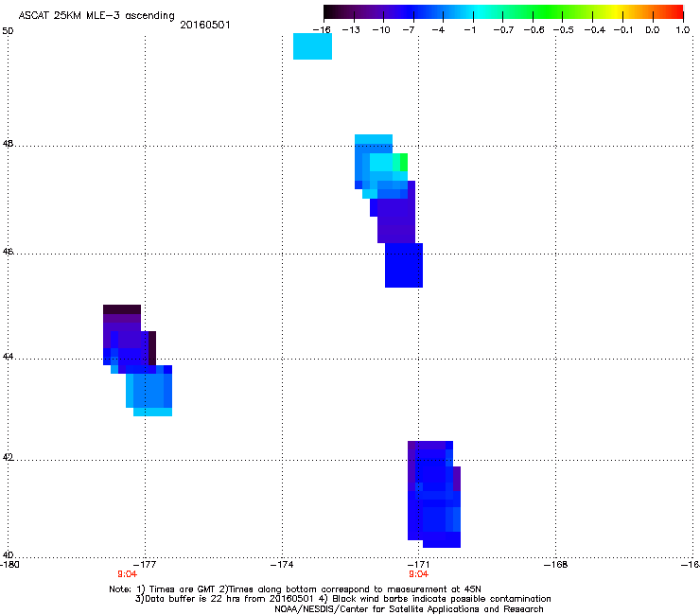The image size is (700, 615).
Task: Click the -16 color bar label
Action: click(x=322, y=30)
